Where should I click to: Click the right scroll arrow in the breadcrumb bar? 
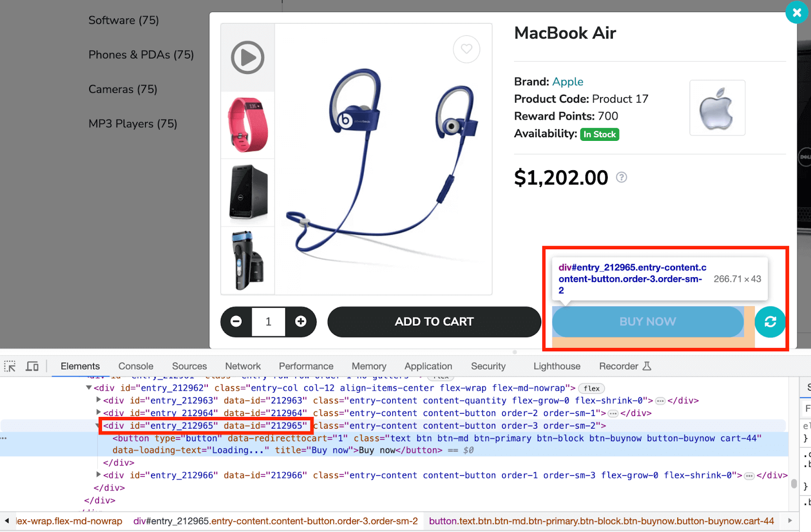[790, 521]
